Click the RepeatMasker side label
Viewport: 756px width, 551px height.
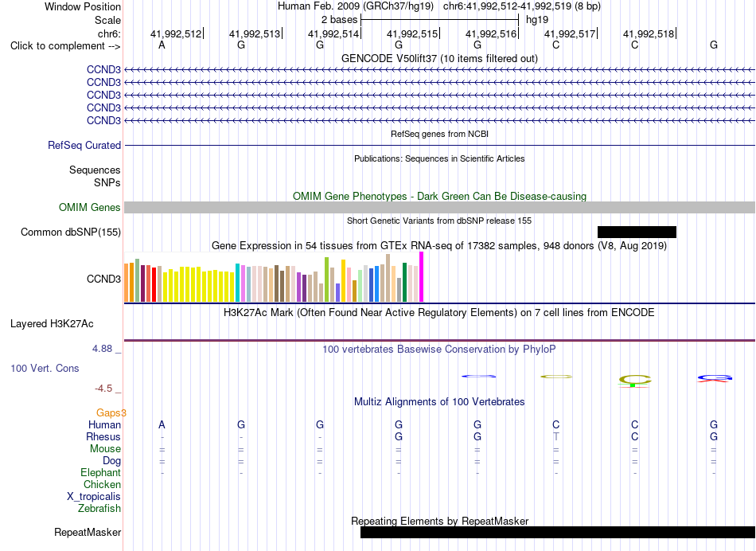pyautogui.click(x=88, y=532)
